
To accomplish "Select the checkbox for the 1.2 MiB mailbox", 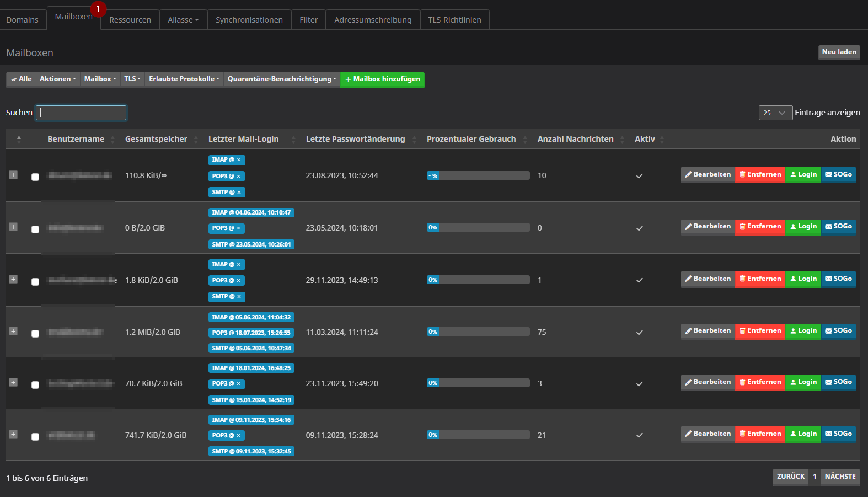I will click(x=35, y=334).
